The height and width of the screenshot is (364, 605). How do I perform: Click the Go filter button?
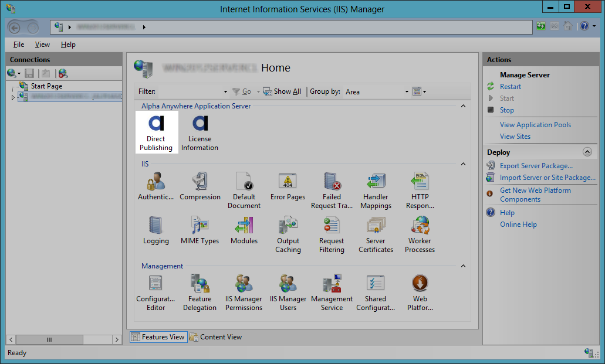(242, 91)
